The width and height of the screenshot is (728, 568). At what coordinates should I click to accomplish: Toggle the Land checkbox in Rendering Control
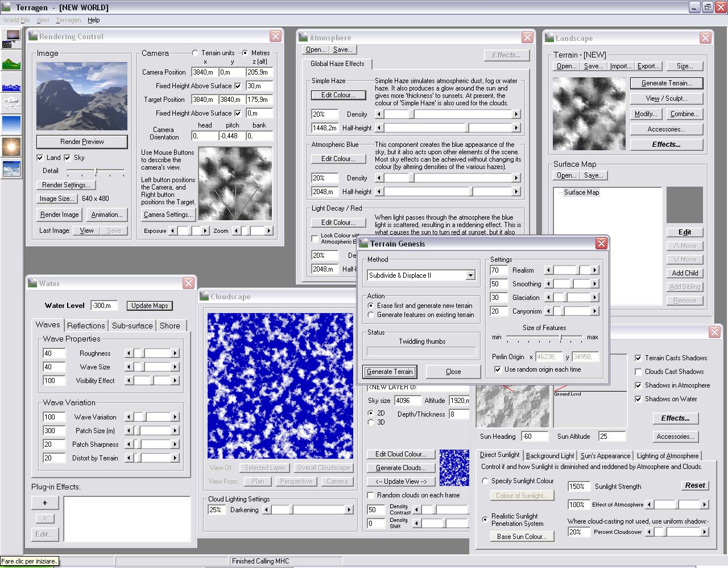point(40,158)
